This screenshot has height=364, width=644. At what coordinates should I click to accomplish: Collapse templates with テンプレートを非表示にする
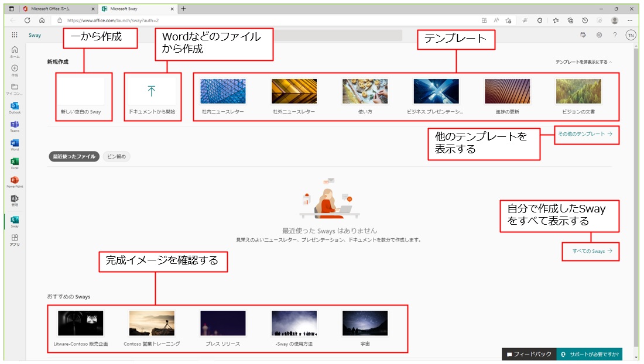click(x=584, y=62)
